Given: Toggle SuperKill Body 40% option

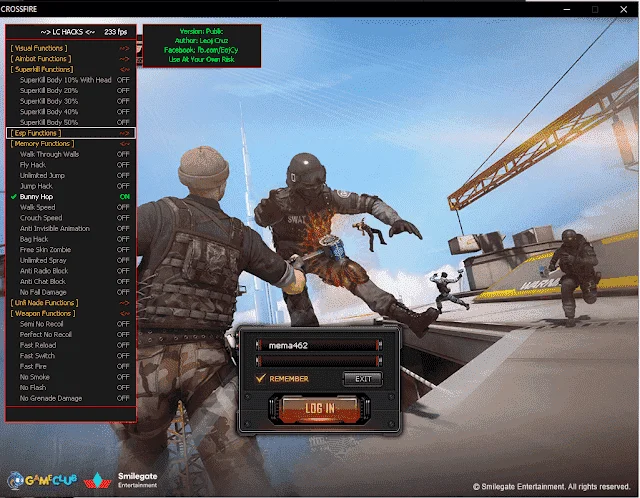Looking at the screenshot, I should [71, 112].
